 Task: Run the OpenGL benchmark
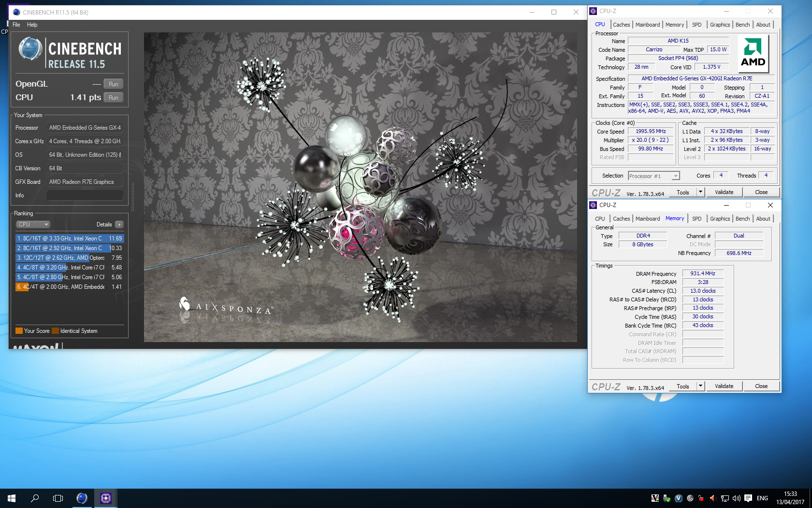tap(114, 84)
